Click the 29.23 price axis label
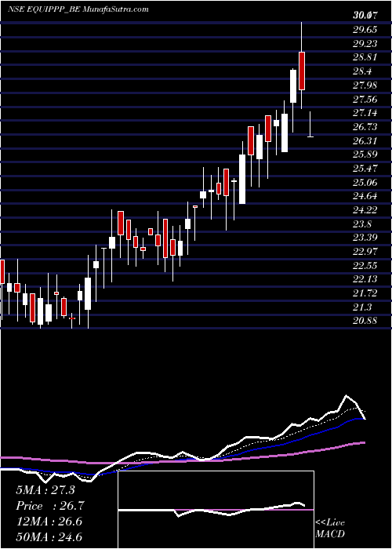Viewport: 392px width, 549px height. point(365,43)
